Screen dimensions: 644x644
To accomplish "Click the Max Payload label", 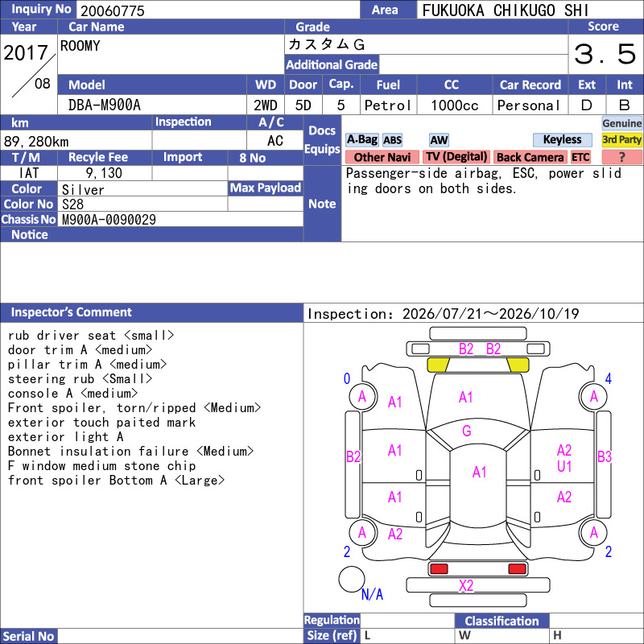I will (x=266, y=188).
